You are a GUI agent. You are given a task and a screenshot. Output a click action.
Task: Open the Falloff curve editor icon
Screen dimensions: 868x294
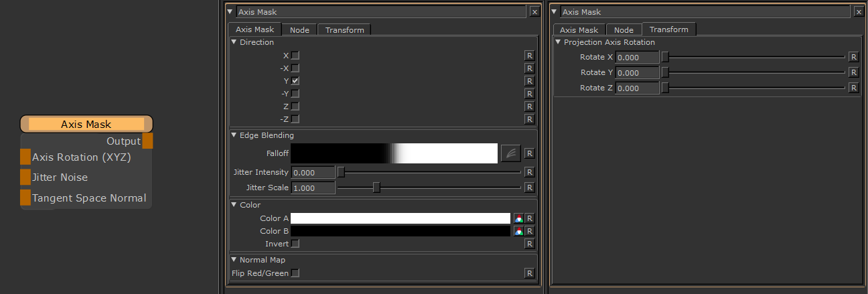pos(508,153)
